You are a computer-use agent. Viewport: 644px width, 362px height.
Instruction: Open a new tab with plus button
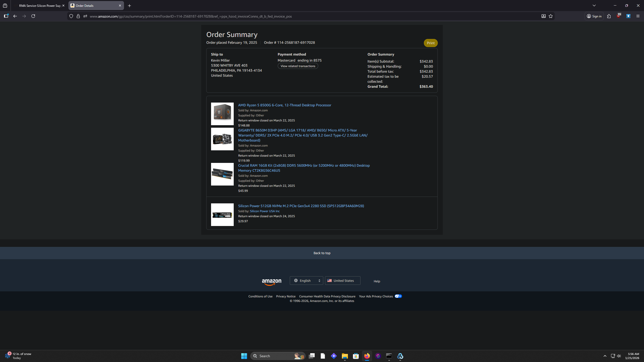(129, 6)
